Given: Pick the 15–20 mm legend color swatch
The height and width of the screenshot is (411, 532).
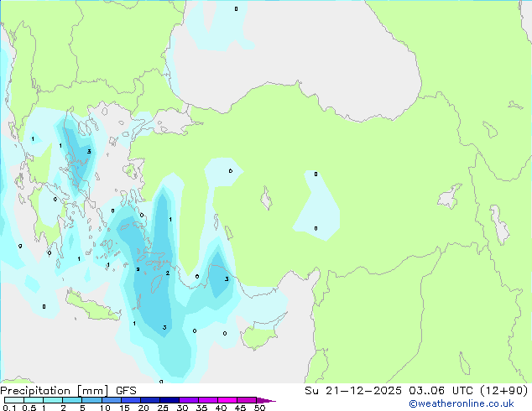Looking at the screenshot, I should [131, 400].
